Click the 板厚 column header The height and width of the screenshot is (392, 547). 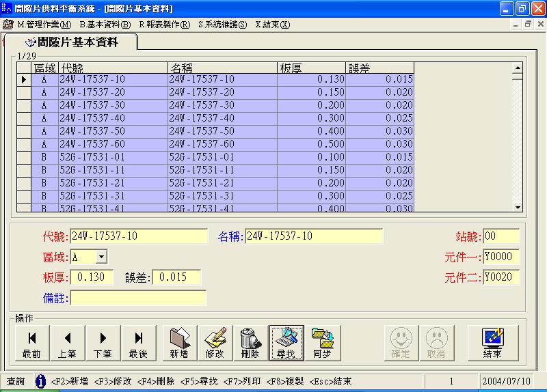click(312, 68)
